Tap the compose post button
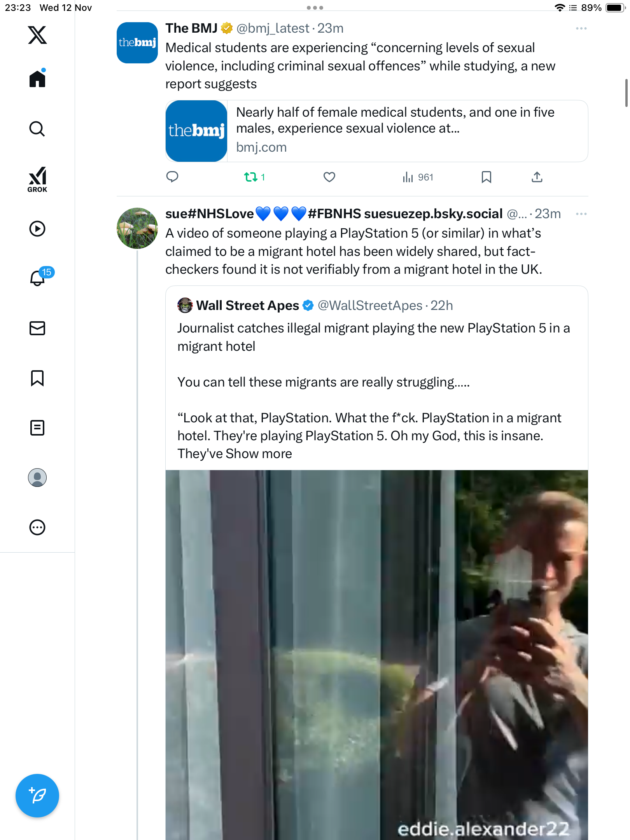This screenshot has width=630, height=840. 37,796
